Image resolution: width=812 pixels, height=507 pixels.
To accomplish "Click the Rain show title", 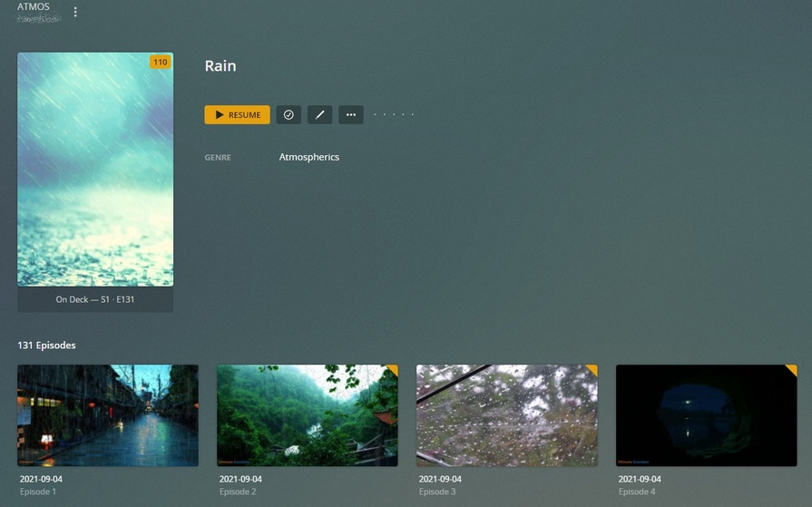I will (220, 66).
